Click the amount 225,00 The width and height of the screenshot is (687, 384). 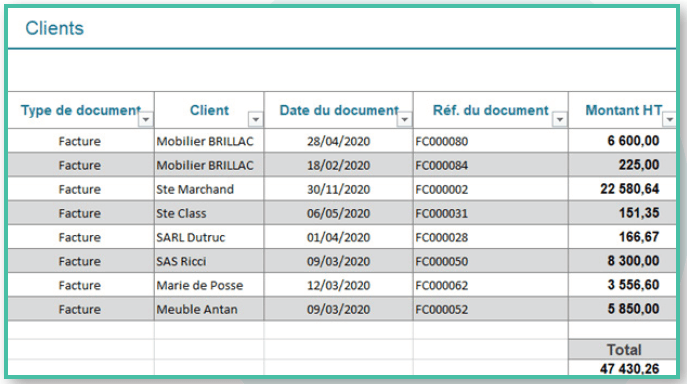coord(639,165)
